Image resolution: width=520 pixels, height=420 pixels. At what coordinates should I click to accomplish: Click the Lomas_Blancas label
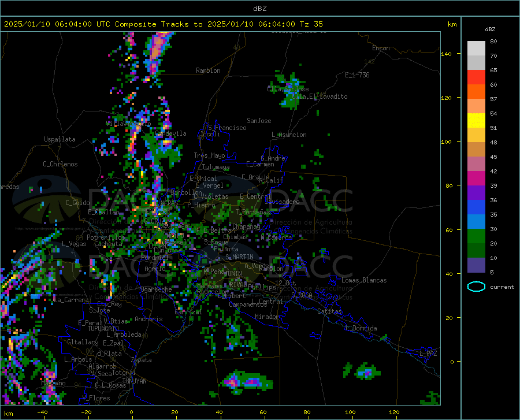(364, 280)
